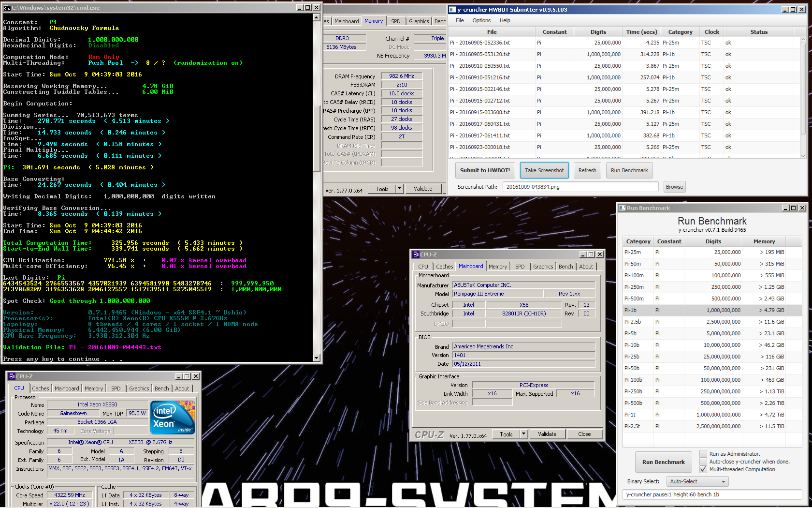
Task: Open Bench tab in Mainboard CPU-Z window
Action: (x=566, y=267)
